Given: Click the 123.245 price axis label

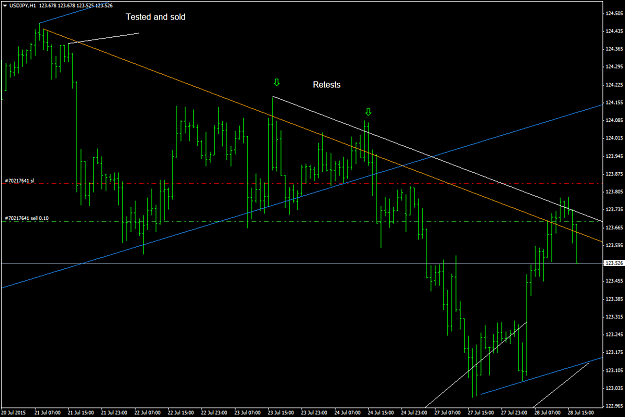Looking at the screenshot, I should click(614, 334).
